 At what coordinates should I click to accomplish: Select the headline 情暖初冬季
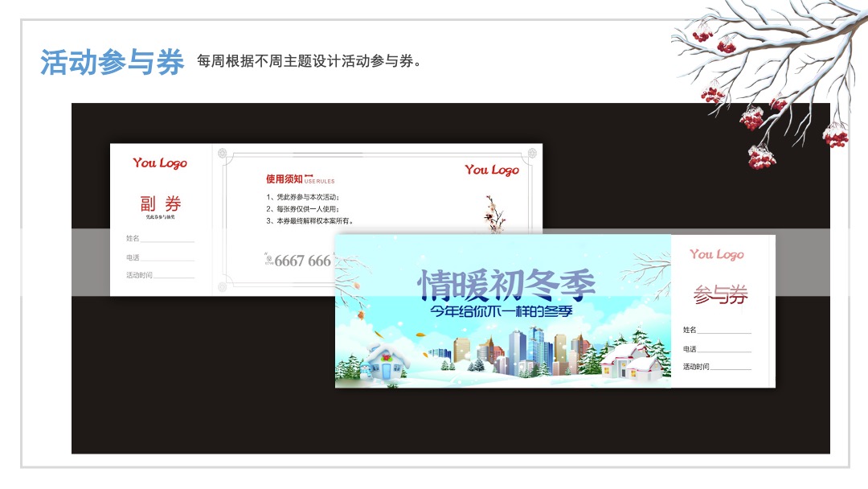506,282
